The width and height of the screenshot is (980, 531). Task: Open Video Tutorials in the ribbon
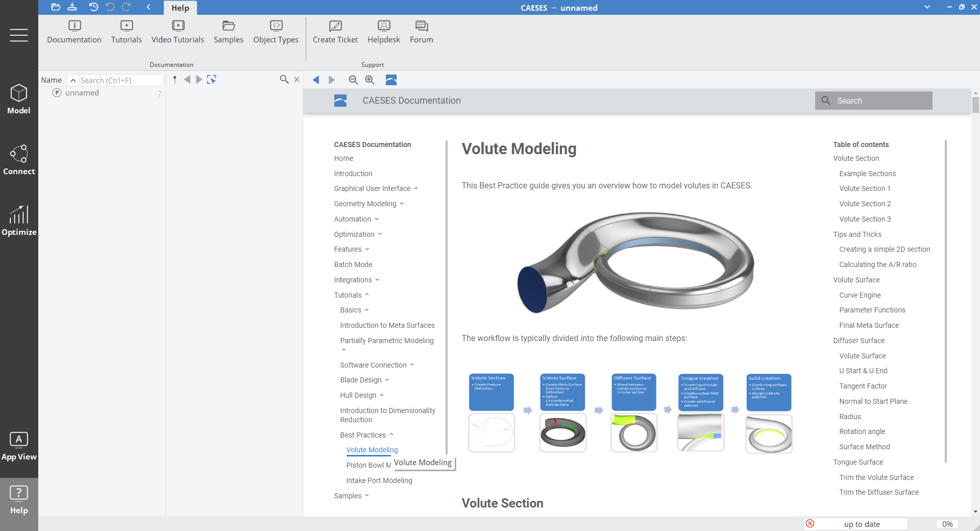click(178, 32)
